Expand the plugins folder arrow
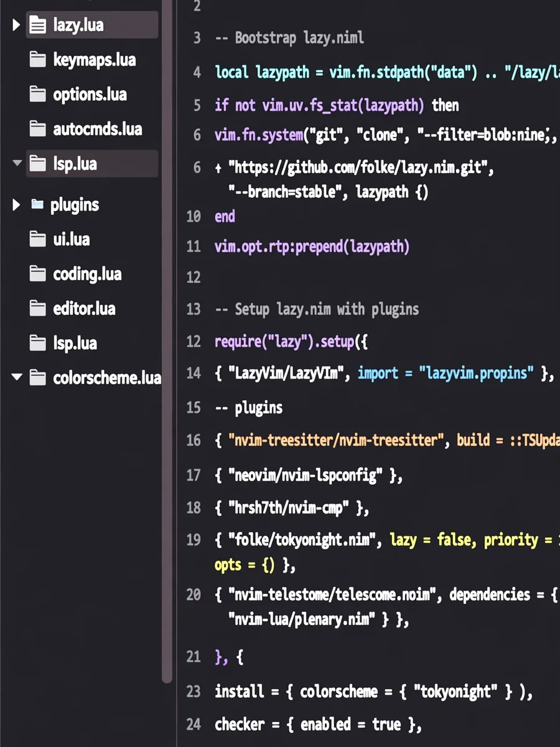The height and width of the screenshot is (747, 560). (x=16, y=204)
